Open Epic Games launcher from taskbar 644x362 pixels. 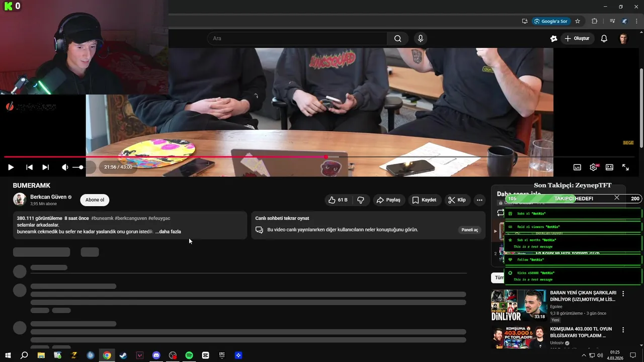pos(222,355)
